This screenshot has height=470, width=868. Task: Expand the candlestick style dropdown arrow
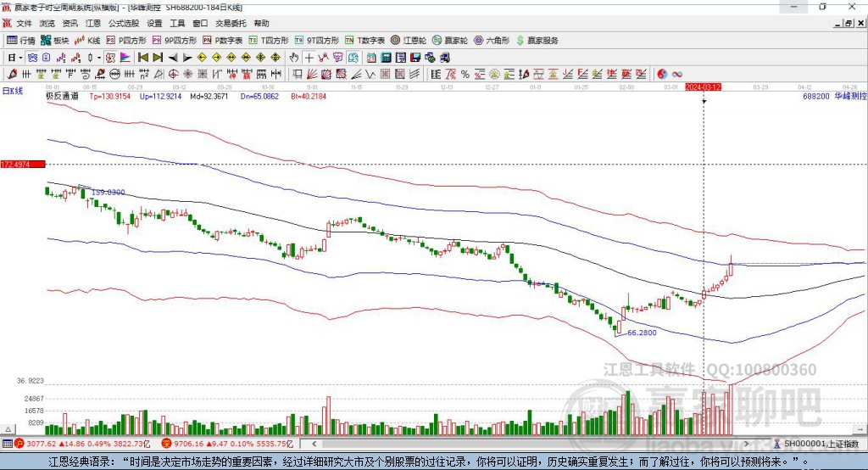[x=99, y=58]
